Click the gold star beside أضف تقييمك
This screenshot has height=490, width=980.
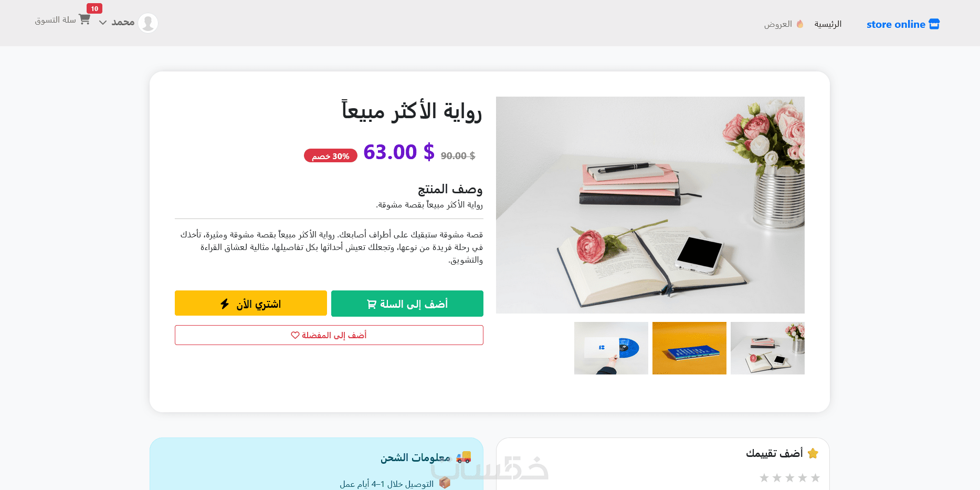tap(813, 453)
